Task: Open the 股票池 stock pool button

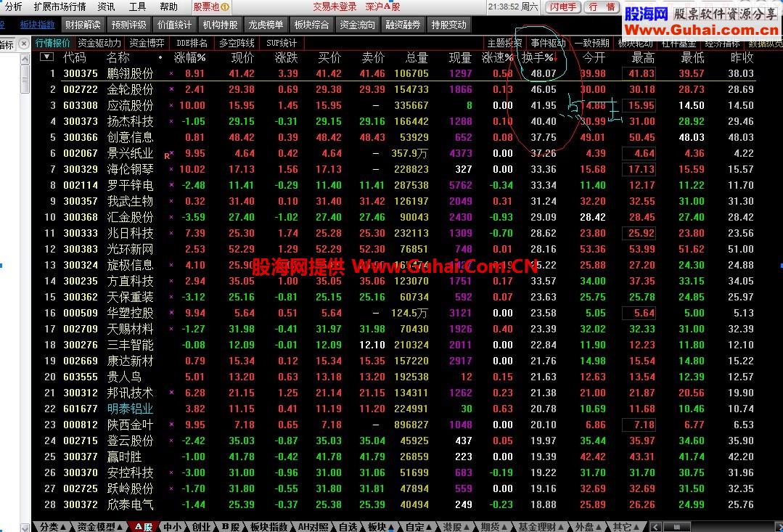Action: pos(210,7)
